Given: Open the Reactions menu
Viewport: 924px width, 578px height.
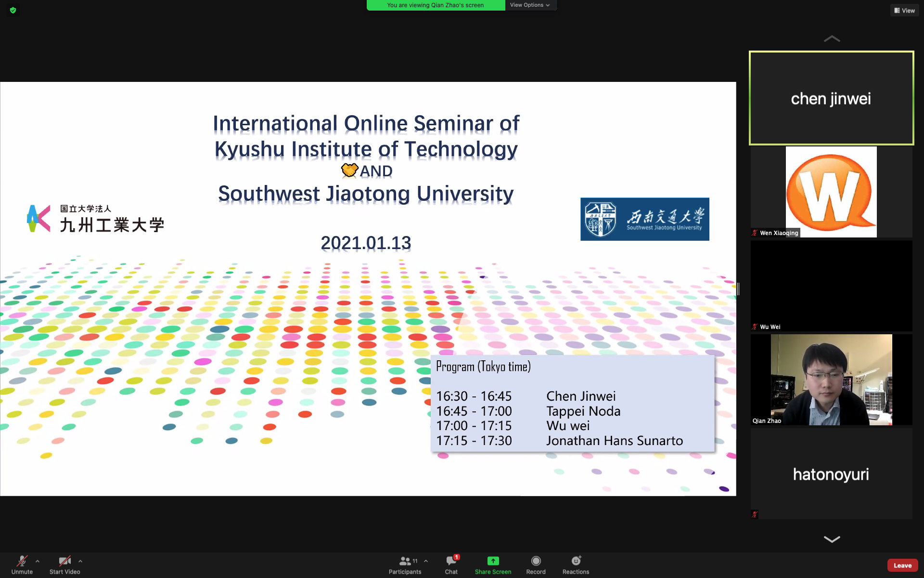Looking at the screenshot, I should [576, 565].
